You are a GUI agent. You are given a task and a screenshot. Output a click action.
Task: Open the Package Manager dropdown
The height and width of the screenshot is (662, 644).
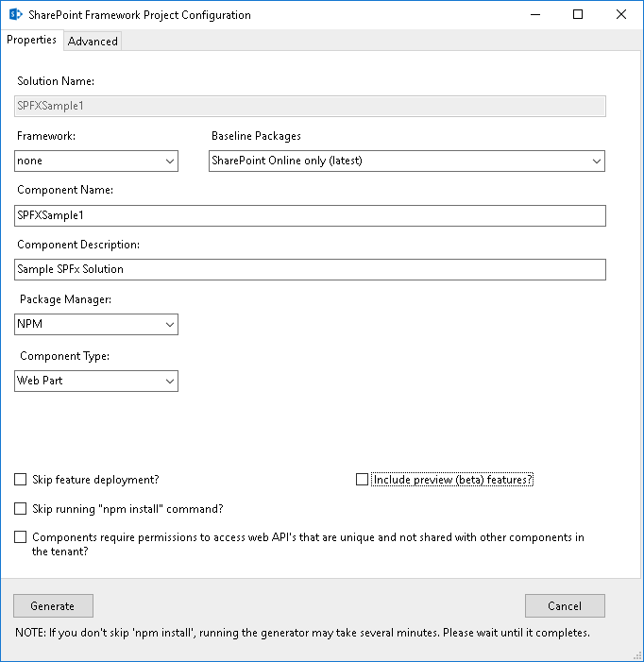(96, 325)
